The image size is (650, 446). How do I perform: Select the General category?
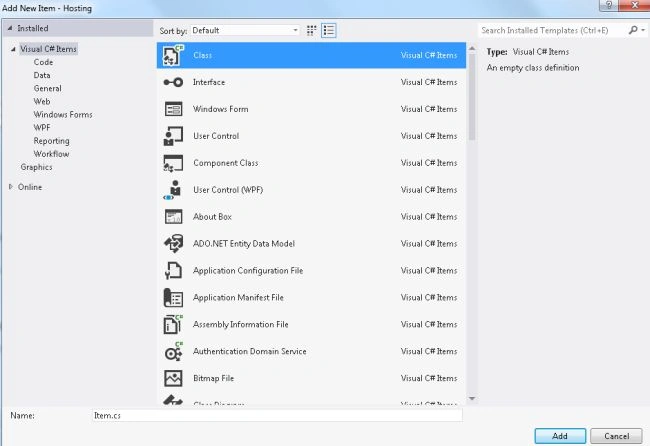[x=48, y=88]
